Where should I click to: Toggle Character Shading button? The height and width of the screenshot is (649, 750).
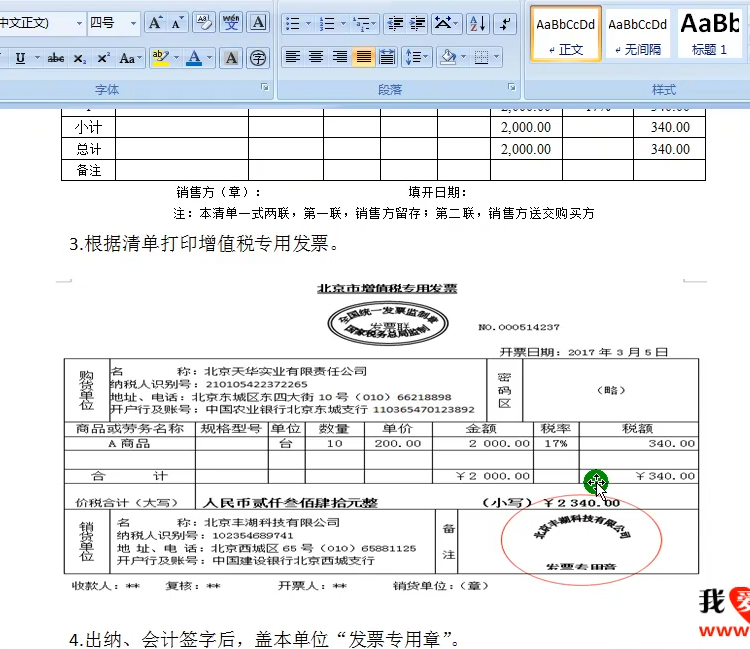231,58
